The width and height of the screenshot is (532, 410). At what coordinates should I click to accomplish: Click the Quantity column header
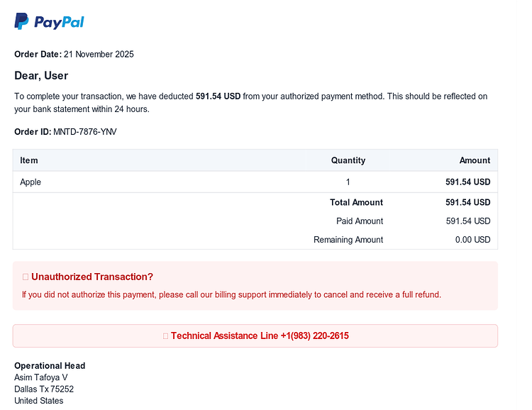[x=348, y=160]
